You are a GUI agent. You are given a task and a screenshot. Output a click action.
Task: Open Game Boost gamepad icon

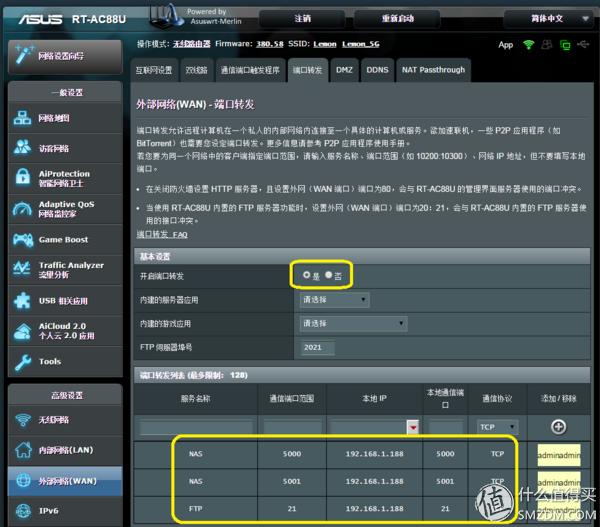tap(23, 240)
